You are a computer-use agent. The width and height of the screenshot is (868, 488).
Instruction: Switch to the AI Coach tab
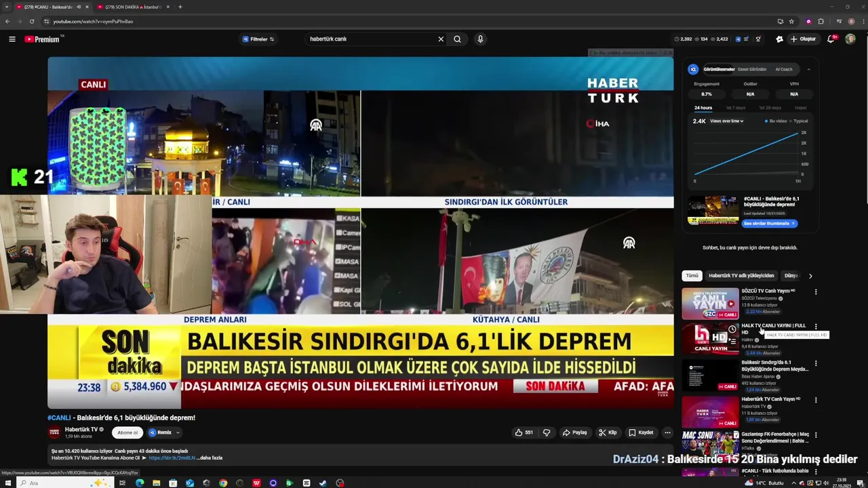[x=784, y=69]
